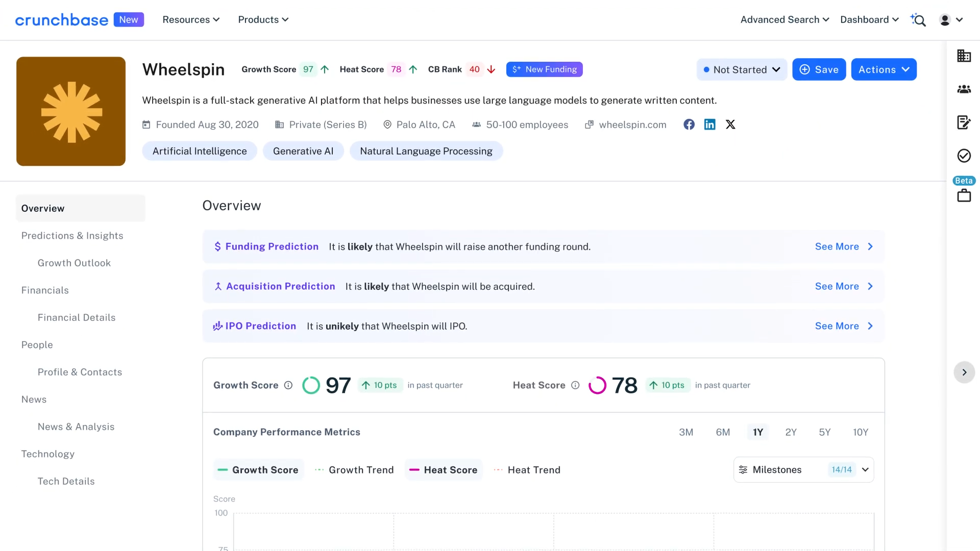
Task: Select the 1Y time range
Action: click(x=758, y=432)
